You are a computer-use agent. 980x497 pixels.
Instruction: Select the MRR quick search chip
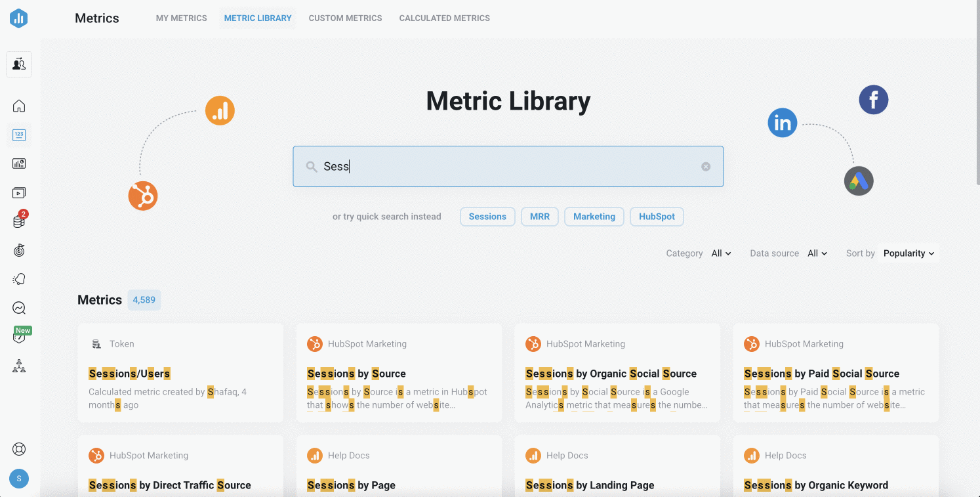coord(539,216)
